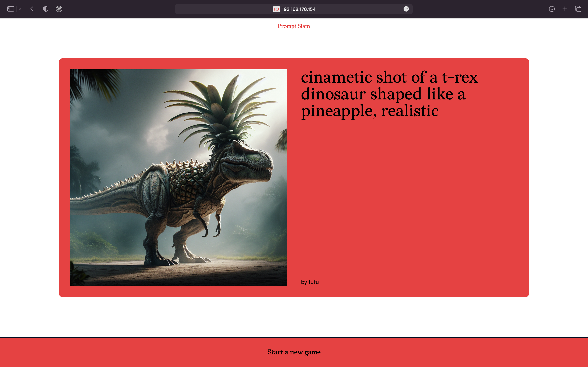This screenshot has width=588, height=367.
Task: Click the globe extension icon in toolbar
Action: point(59,9)
